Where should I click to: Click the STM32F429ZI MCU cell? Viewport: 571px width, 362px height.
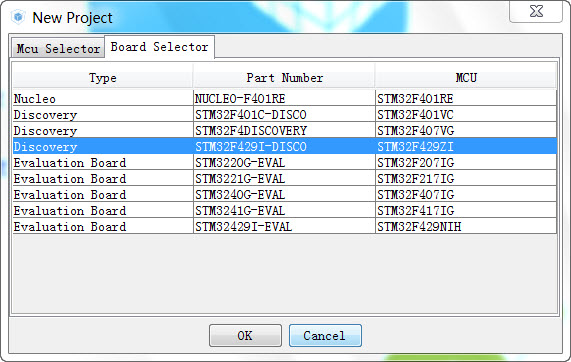coord(466,146)
